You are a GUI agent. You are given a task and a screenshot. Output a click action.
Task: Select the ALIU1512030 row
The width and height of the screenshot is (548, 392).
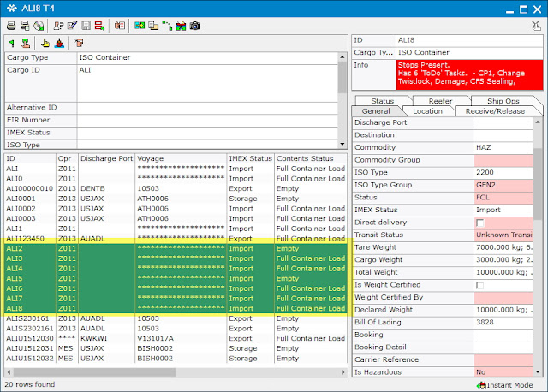click(x=176, y=339)
